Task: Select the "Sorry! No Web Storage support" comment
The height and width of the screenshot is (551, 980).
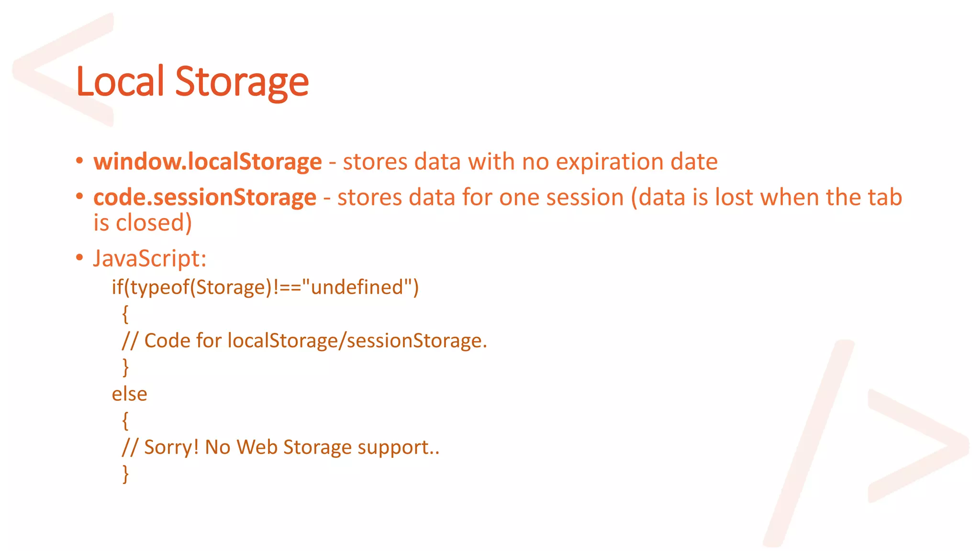Action: 280,447
